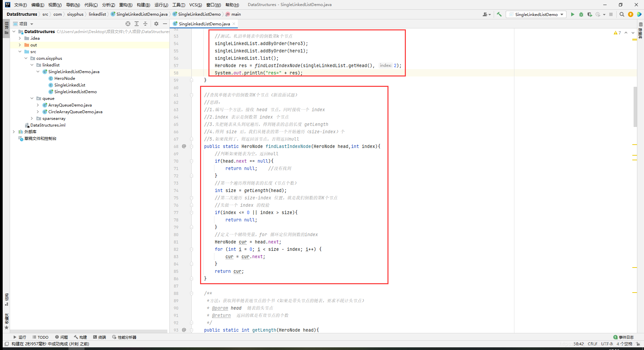Open the 帮助(H) menu

pos(232,5)
